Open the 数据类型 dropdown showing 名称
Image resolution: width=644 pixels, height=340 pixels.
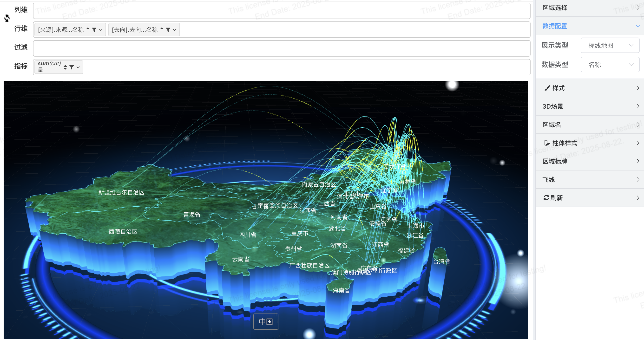[610, 65]
